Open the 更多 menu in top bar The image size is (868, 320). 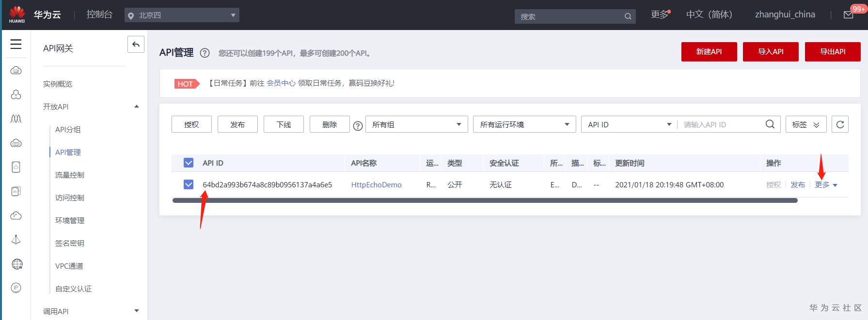pyautogui.click(x=660, y=14)
